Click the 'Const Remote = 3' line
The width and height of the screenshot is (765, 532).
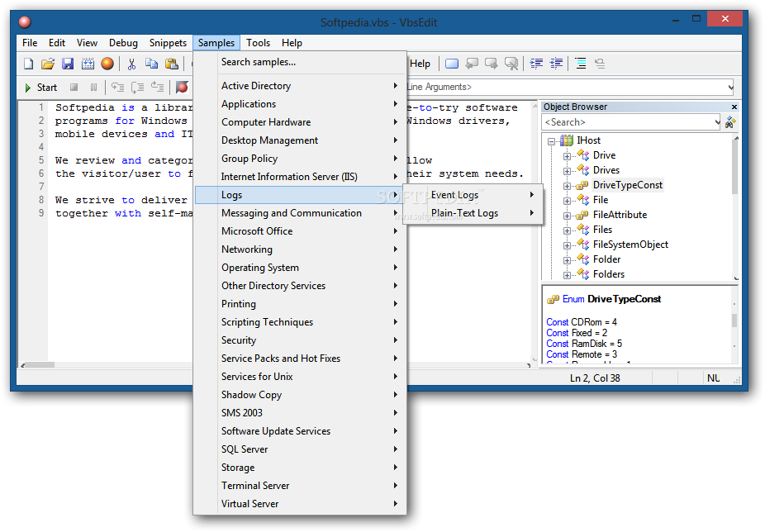581,354
